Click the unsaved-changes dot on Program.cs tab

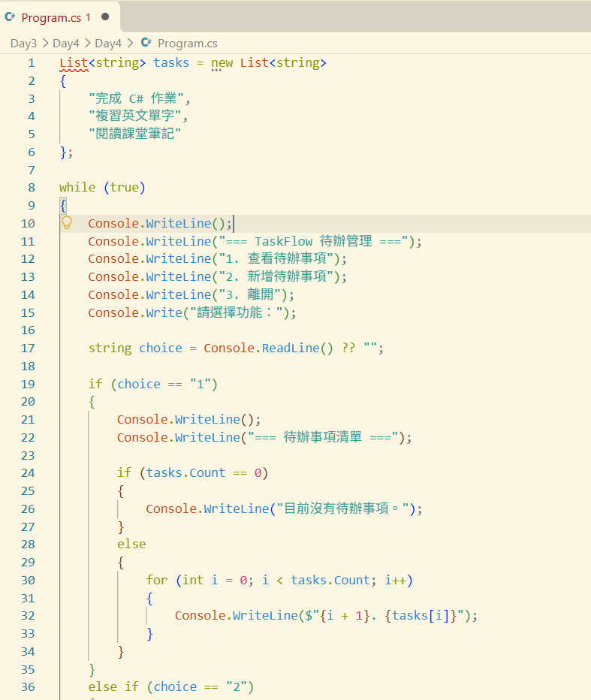click(105, 17)
